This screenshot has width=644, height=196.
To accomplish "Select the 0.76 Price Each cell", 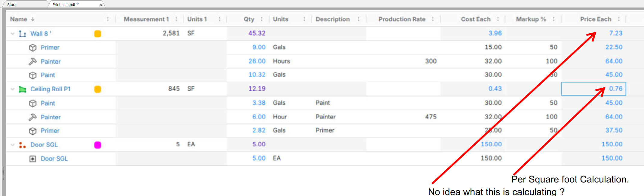I will point(593,89).
